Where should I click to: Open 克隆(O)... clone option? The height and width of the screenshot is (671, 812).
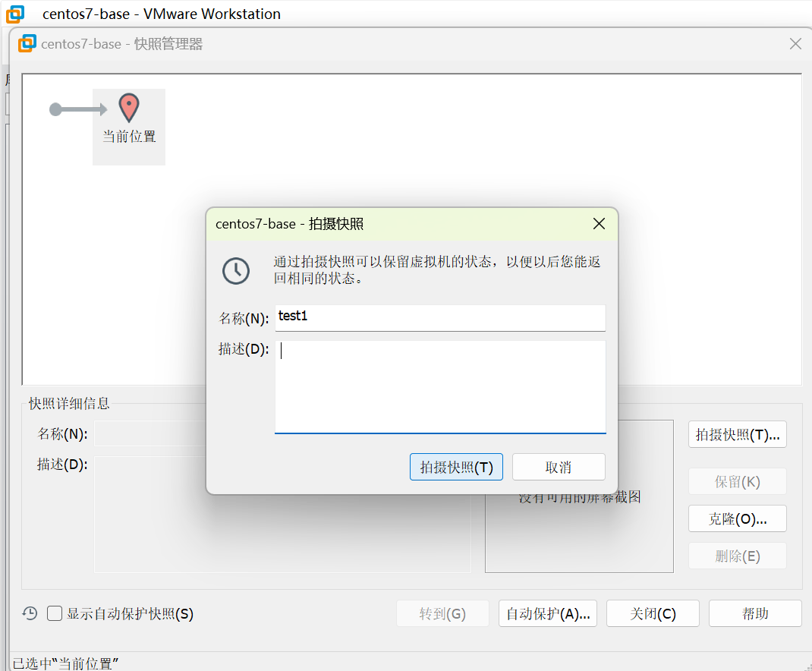point(738,518)
